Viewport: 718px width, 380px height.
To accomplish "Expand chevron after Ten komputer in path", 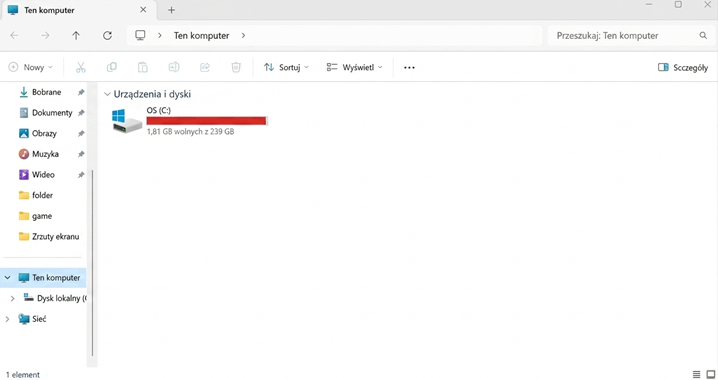I will 243,35.
